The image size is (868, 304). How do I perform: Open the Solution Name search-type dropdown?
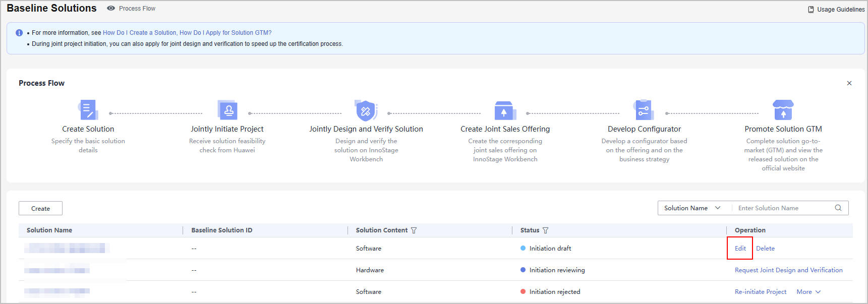pos(692,208)
